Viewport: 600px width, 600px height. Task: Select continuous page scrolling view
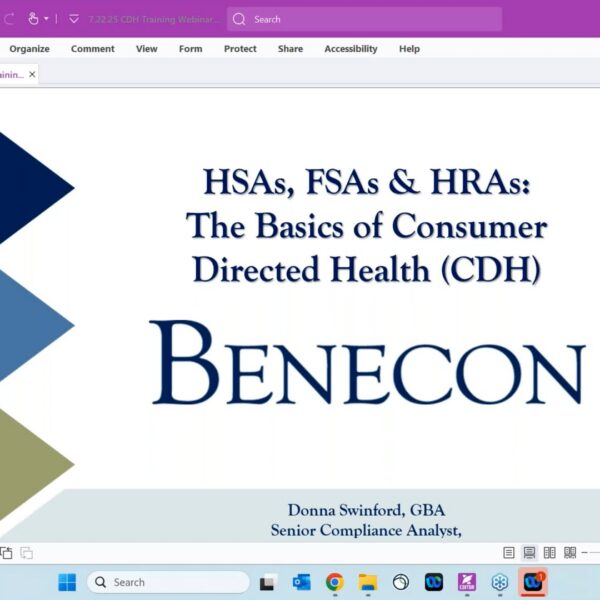pos(529,553)
